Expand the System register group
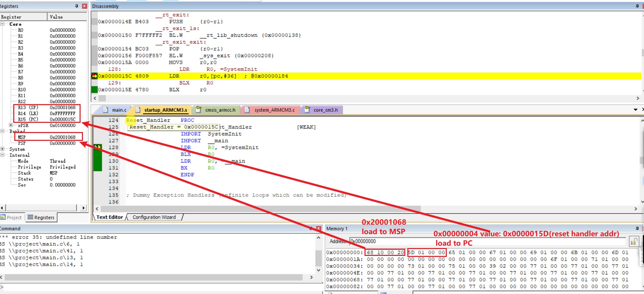The height and width of the screenshot is (294, 644). (3, 149)
